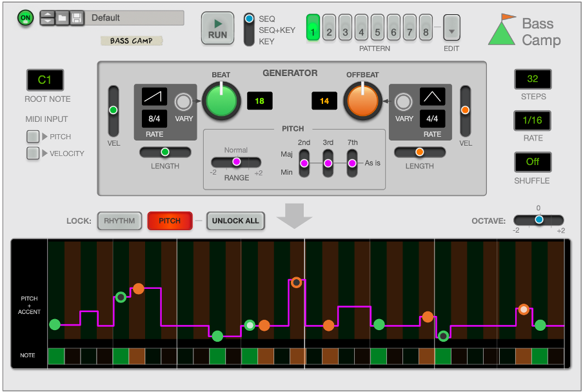Image resolution: width=583 pixels, height=392 pixels.
Task: Click the preset up/down stepper arrows
Action: pyautogui.click(x=48, y=18)
